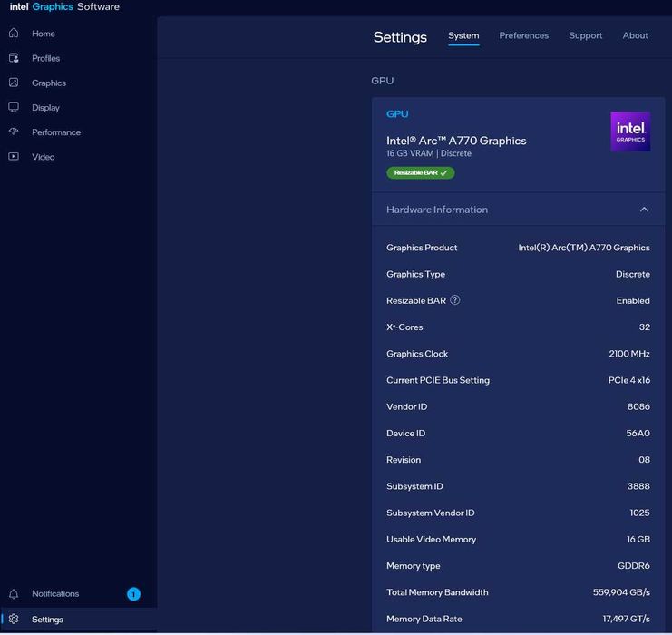Click Total Memory Bandwidth '559,904 GB/s'

[x=621, y=592]
